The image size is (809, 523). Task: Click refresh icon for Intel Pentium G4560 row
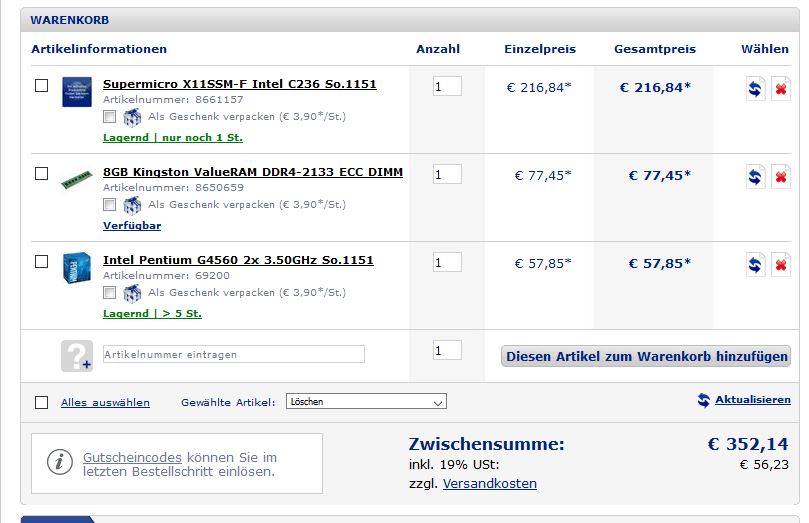point(755,265)
